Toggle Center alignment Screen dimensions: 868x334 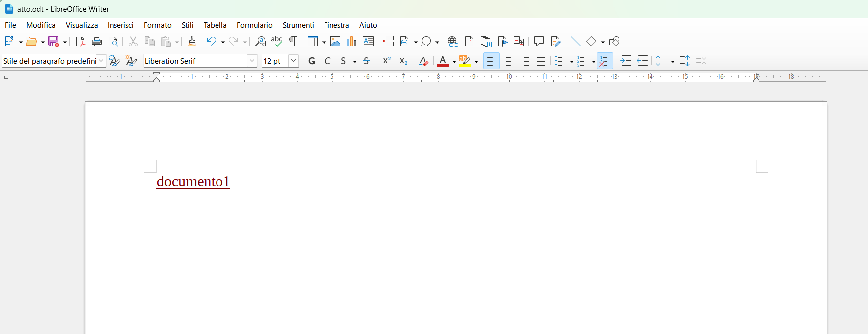508,61
